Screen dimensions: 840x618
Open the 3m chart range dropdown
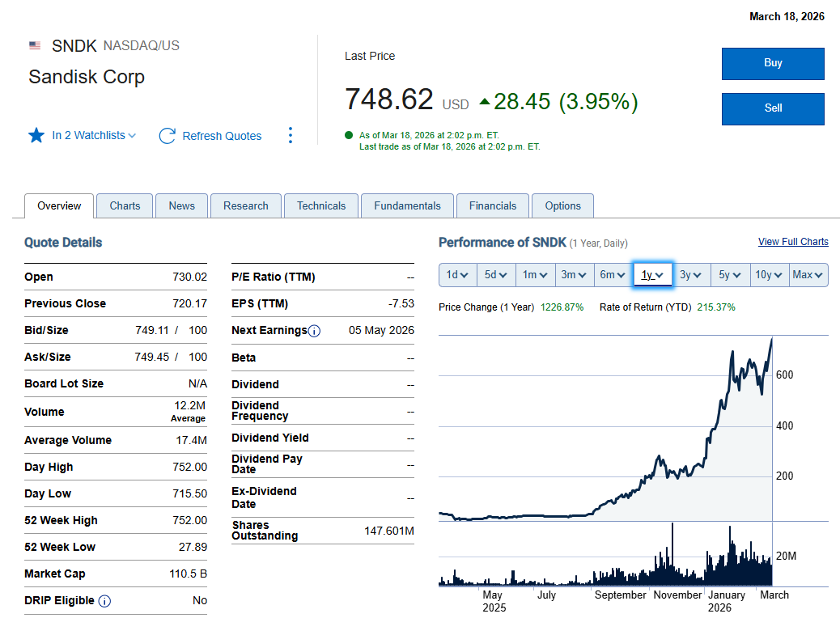[x=575, y=275]
